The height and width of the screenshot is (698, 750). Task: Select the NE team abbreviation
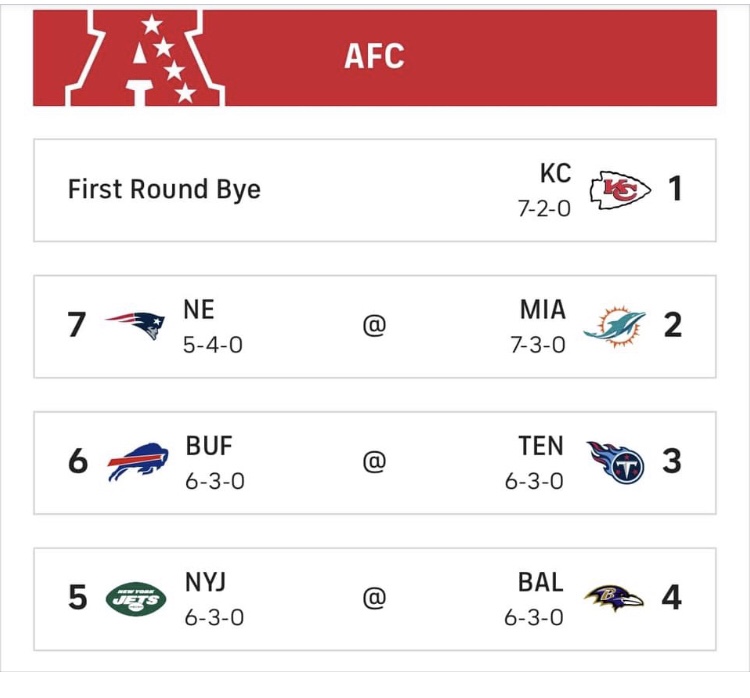click(199, 310)
